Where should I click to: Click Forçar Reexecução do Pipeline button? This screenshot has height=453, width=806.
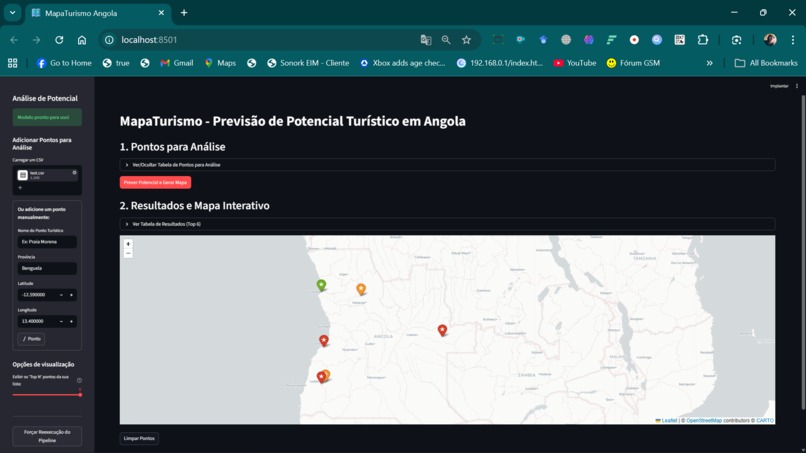pyautogui.click(x=47, y=436)
